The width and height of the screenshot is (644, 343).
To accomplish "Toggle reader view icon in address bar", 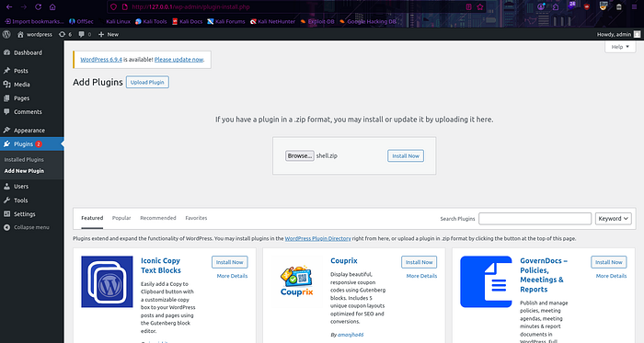I will 468,7.
